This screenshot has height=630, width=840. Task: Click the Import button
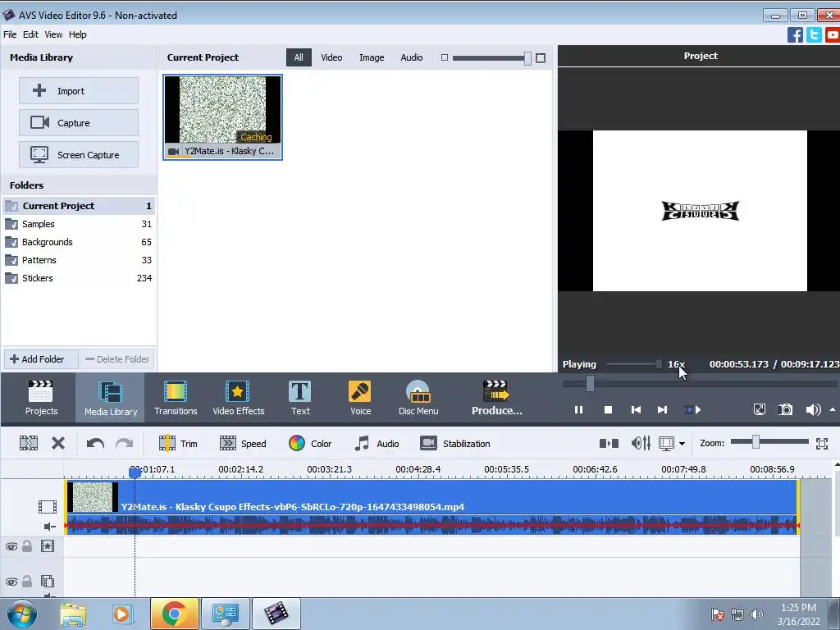coord(79,90)
